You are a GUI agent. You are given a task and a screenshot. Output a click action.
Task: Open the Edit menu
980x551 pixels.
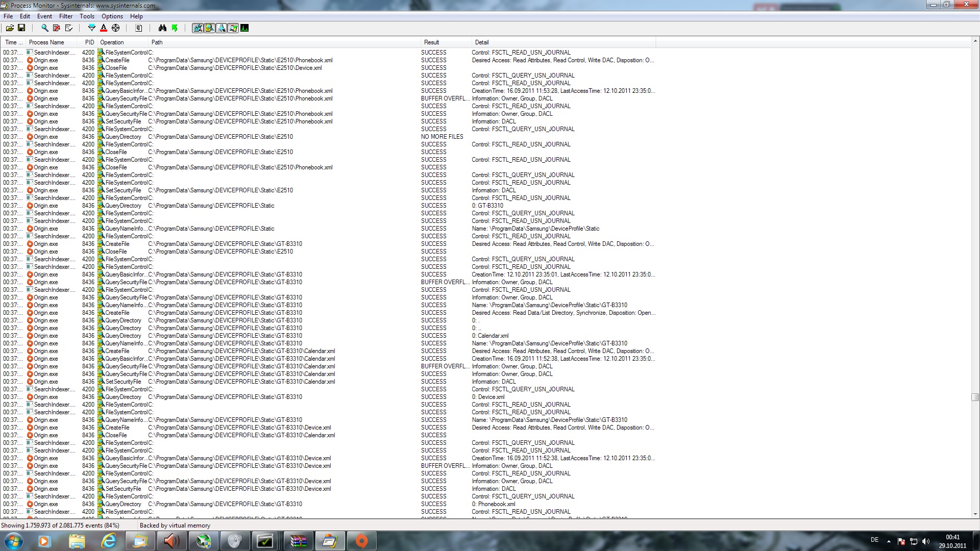click(25, 16)
